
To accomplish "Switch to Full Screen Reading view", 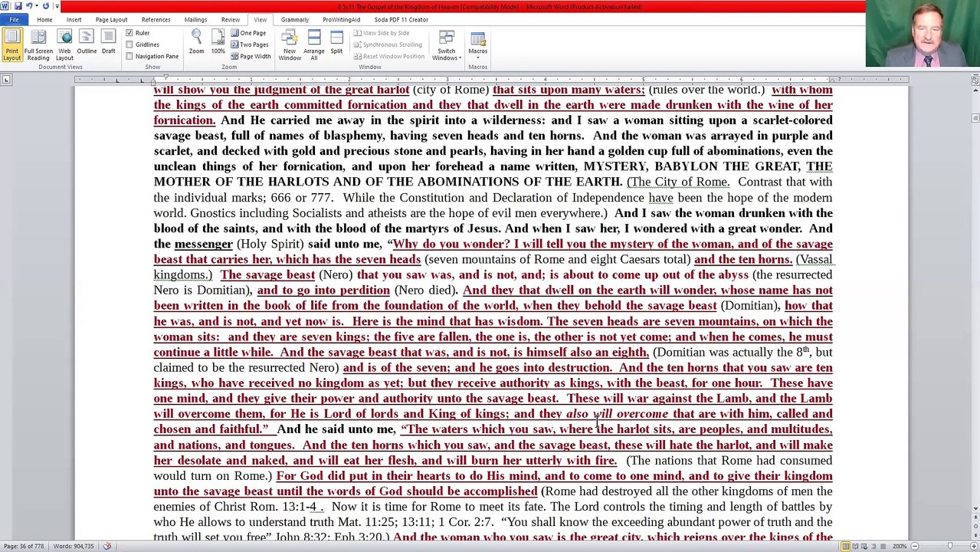I will (38, 44).
